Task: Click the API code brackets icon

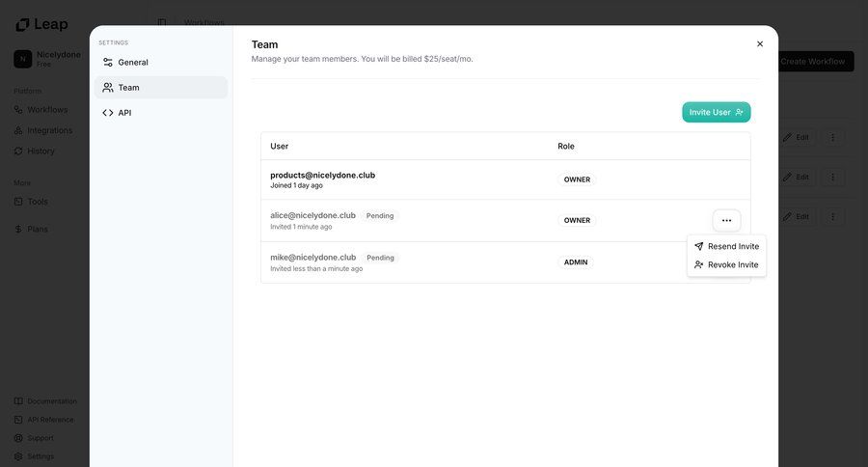Action: pos(108,113)
